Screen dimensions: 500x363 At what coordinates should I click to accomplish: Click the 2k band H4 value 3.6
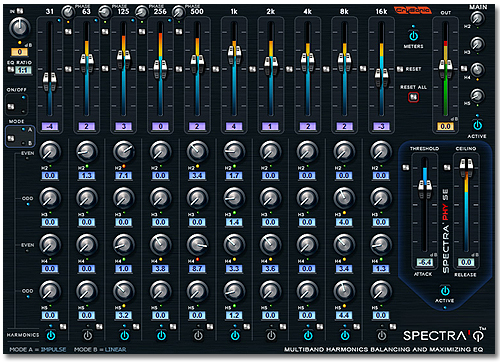pyautogui.click(x=270, y=269)
